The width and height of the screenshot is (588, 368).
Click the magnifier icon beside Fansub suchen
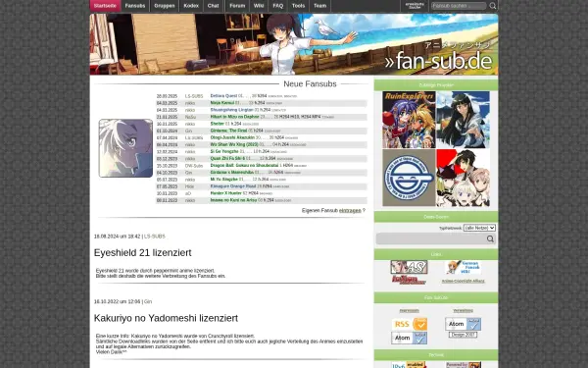click(493, 6)
